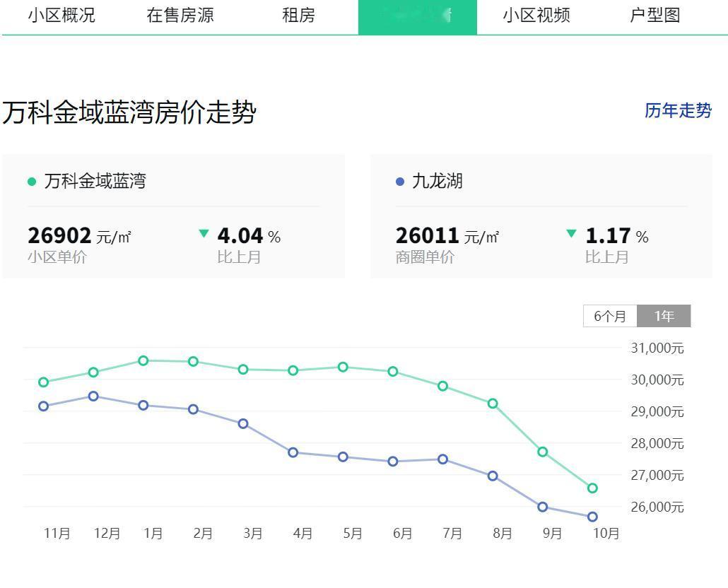
Task: Click the 10月 axis label
Action: 606,534
